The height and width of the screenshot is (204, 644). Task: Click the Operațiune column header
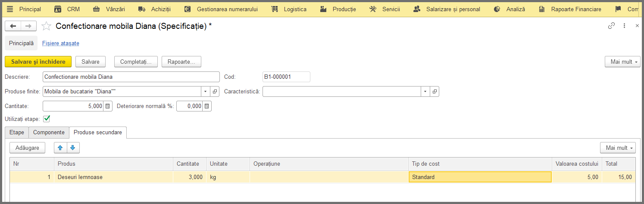click(x=329, y=164)
